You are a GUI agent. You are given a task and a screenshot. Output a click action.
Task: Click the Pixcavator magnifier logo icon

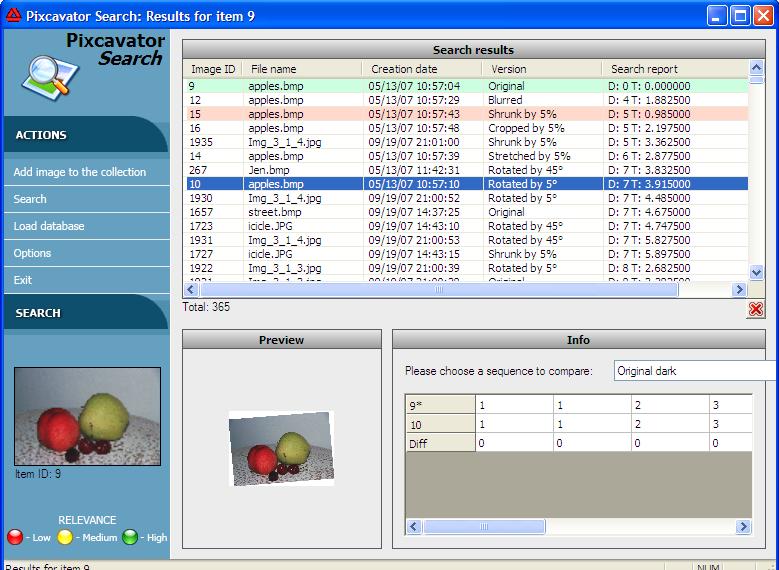[50, 77]
